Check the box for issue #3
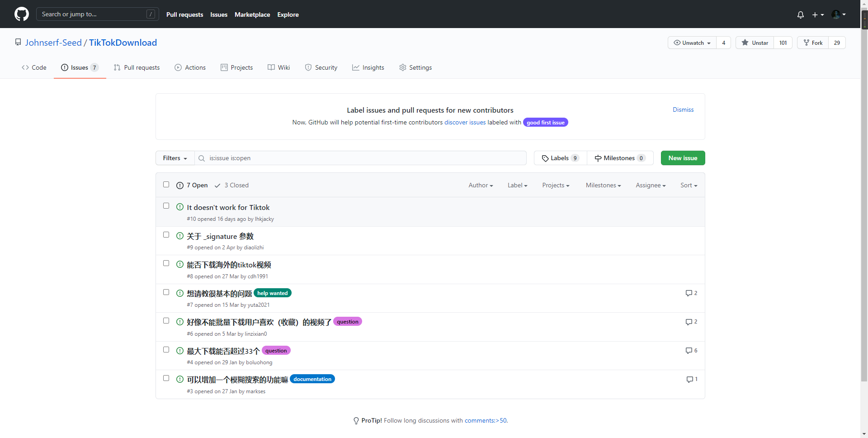Viewport: 868px width, 438px height. [x=166, y=378]
